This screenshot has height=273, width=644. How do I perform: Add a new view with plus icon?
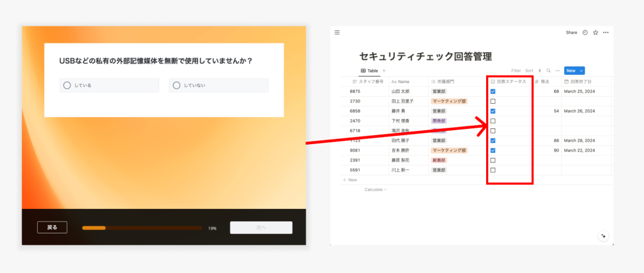click(384, 71)
